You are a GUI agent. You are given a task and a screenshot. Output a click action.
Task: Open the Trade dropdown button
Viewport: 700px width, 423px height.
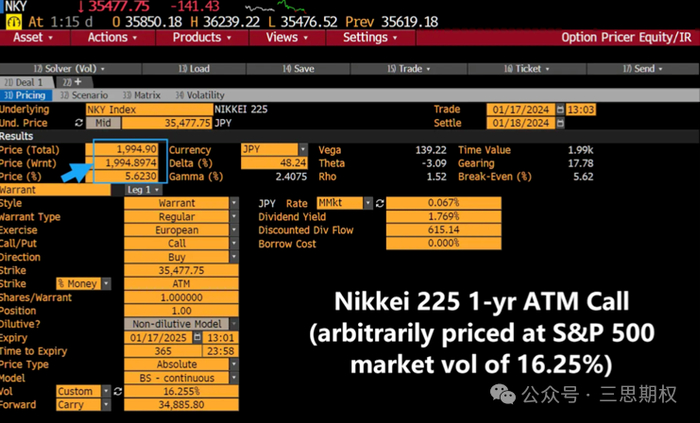pyautogui.click(x=408, y=69)
